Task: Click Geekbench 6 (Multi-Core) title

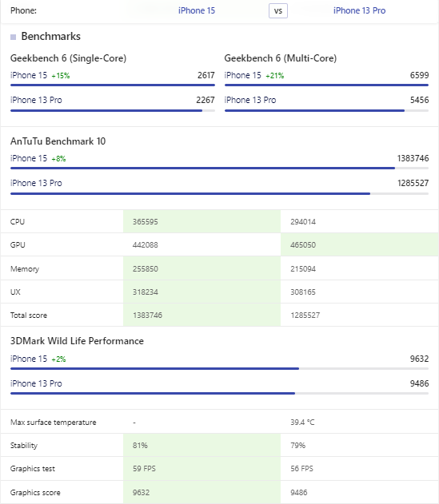Action: (x=281, y=58)
